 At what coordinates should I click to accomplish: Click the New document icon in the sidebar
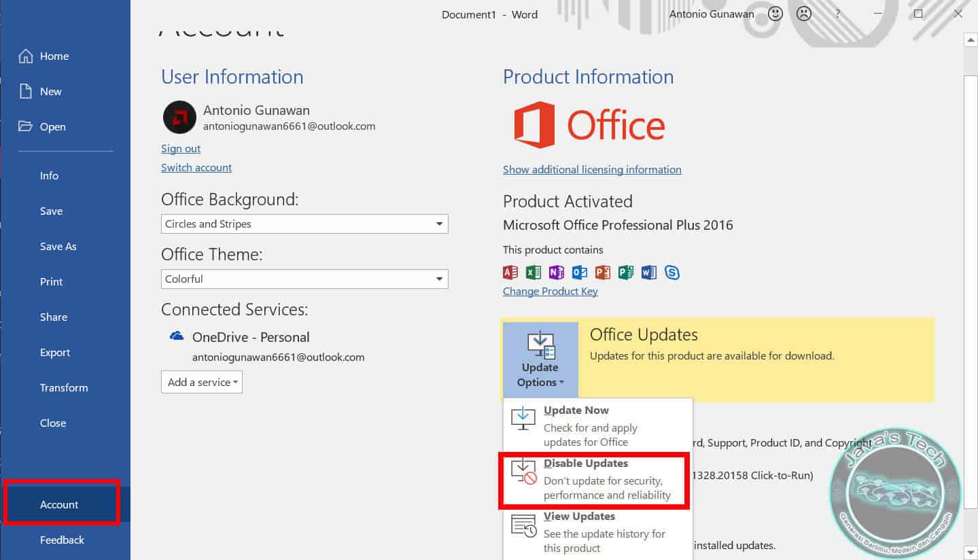26,92
